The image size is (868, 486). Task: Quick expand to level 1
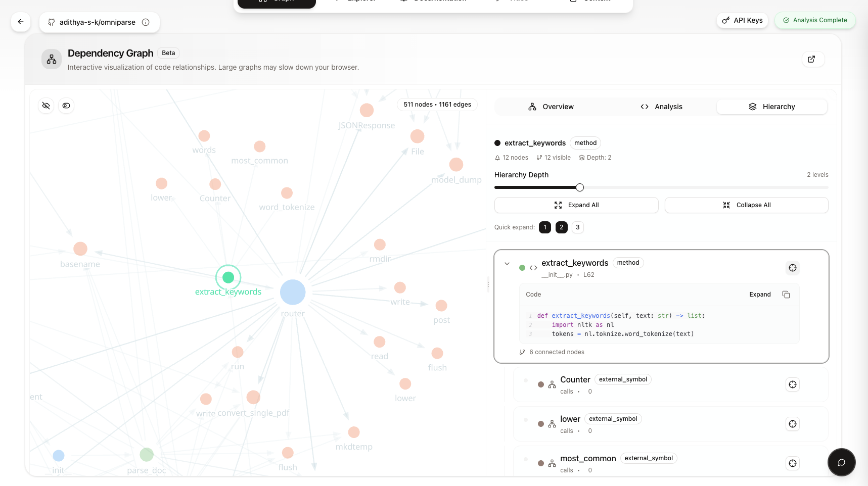(x=545, y=227)
